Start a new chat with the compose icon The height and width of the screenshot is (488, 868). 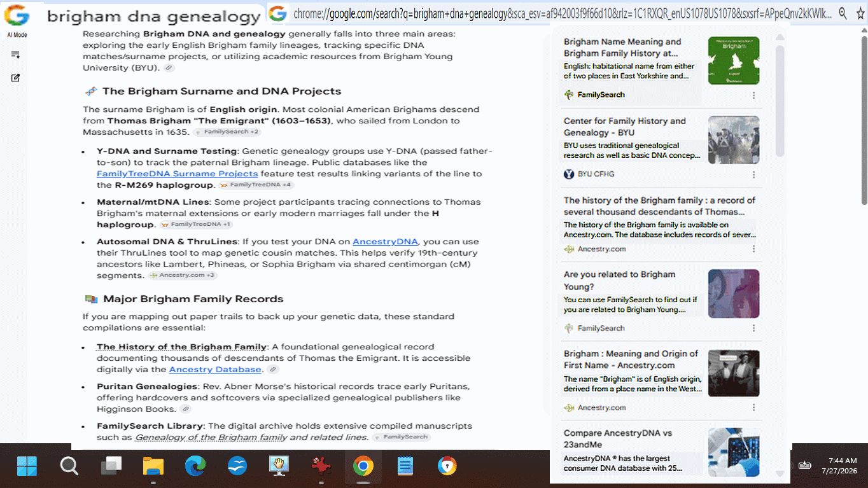coord(16,78)
